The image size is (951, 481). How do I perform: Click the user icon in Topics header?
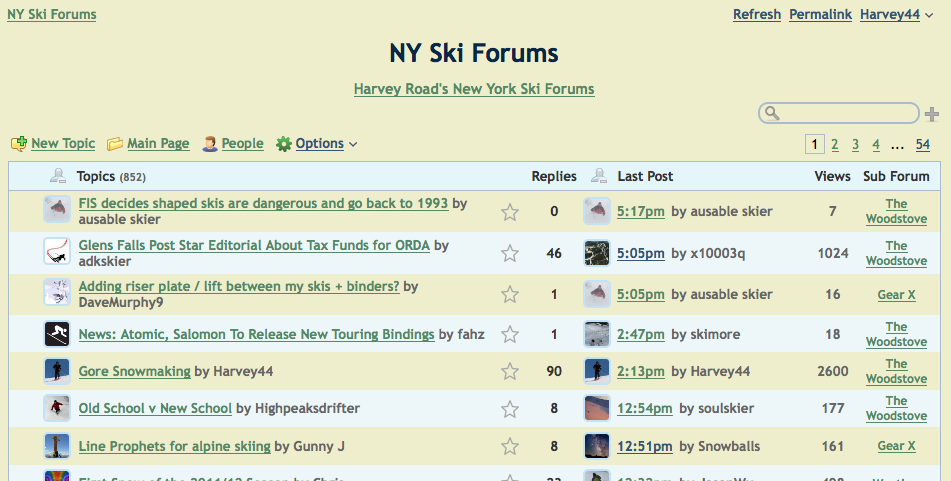tap(58, 176)
